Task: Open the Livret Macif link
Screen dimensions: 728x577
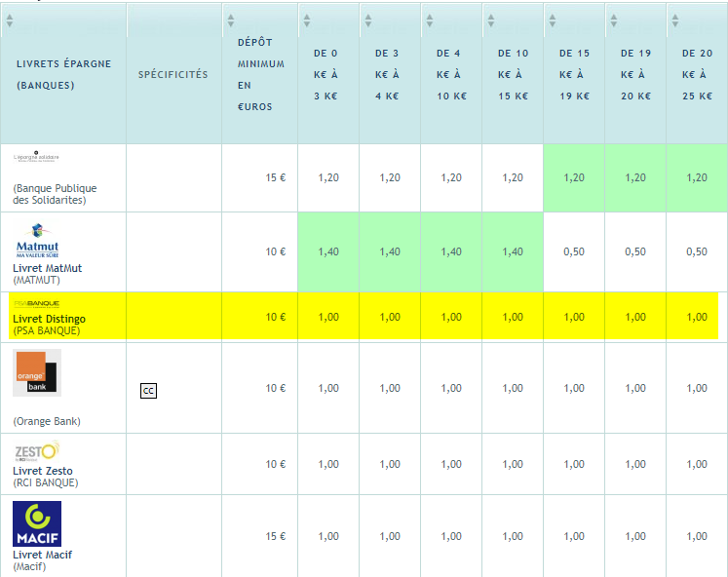Action: [x=43, y=555]
